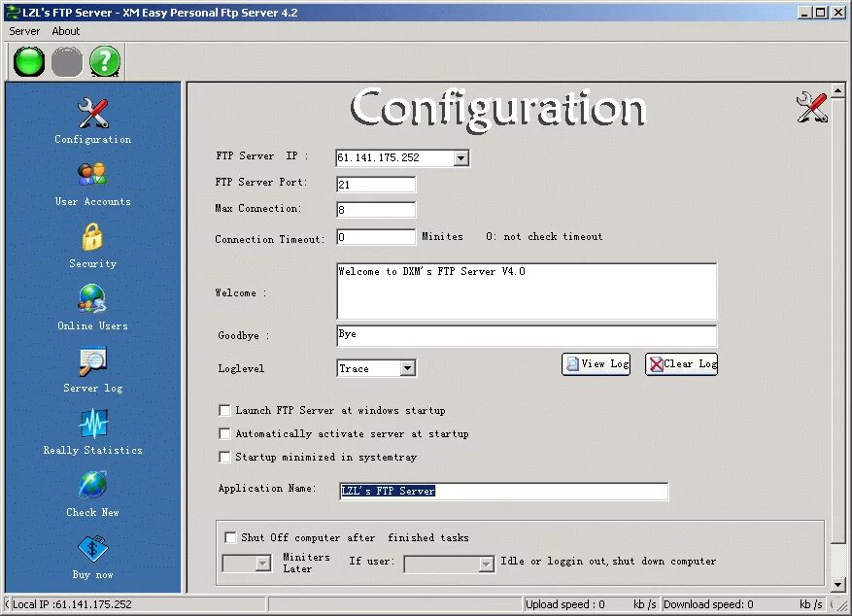Click the gray stop server button
The height and width of the screenshot is (616, 852).
[x=67, y=61]
